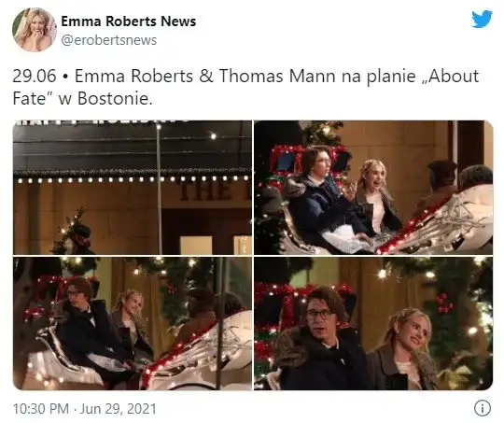Open the top-right photo of the sleigh ride
The height and width of the screenshot is (423, 504).
[x=373, y=188]
